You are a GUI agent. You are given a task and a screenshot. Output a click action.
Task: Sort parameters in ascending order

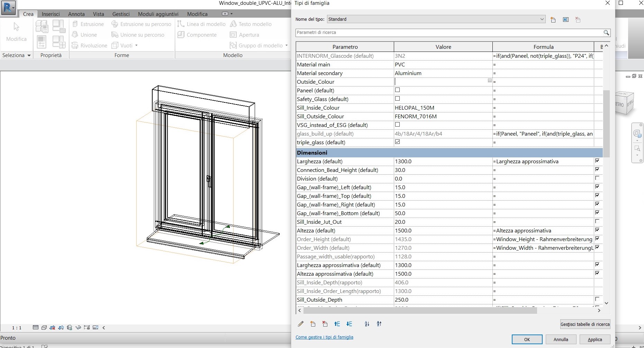click(367, 324)
